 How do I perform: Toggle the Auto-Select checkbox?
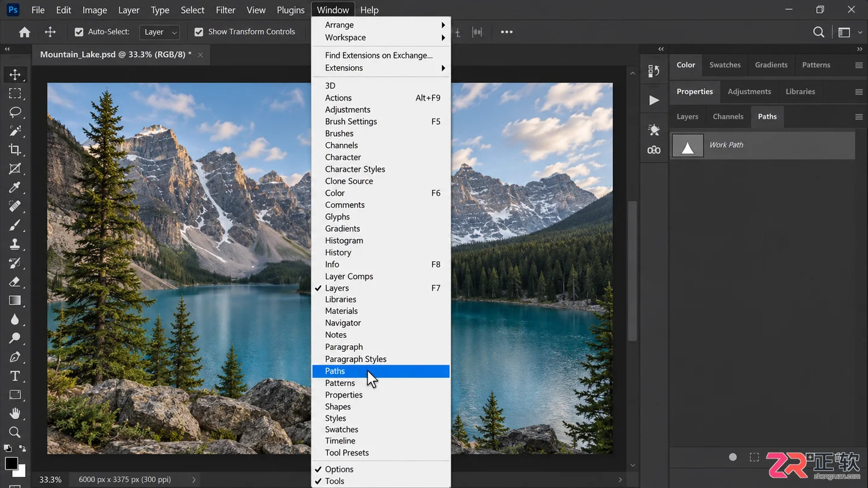(x=78, y=32)
